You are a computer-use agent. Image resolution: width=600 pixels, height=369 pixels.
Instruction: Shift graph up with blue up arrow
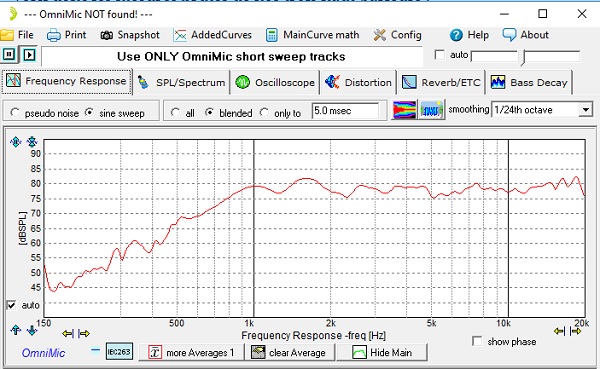point(16,330)
